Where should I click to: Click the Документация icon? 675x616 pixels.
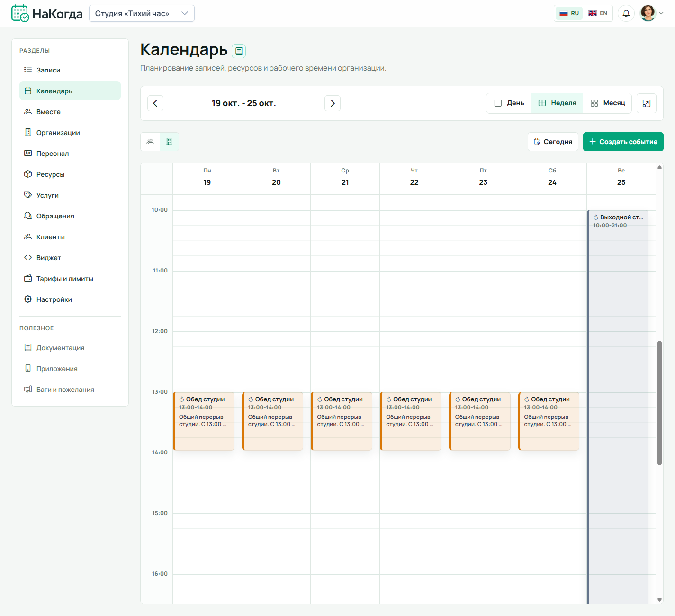28,347
